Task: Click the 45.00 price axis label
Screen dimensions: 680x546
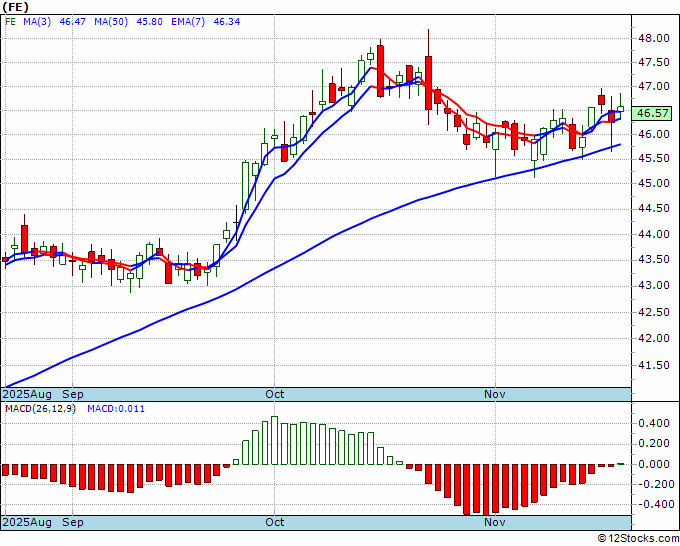Action: click(x=654, y=183)
